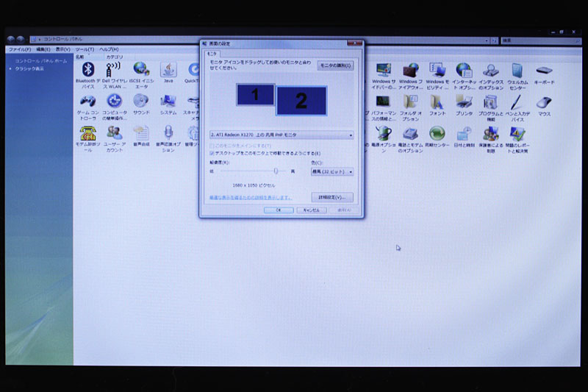Go to Control Panel Home (コントロール パネル ホーム) link
The width and height of the screenshot is (588, 392).
click(x=40, y=61)
